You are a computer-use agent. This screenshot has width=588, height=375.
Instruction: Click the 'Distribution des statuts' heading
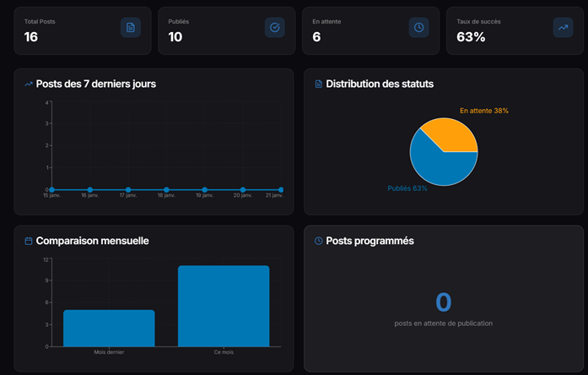[380, 84]
